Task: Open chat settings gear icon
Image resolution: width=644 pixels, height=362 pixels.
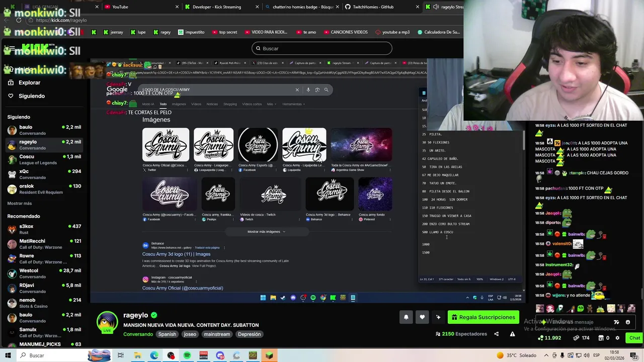Action: (x=617, y=338)
